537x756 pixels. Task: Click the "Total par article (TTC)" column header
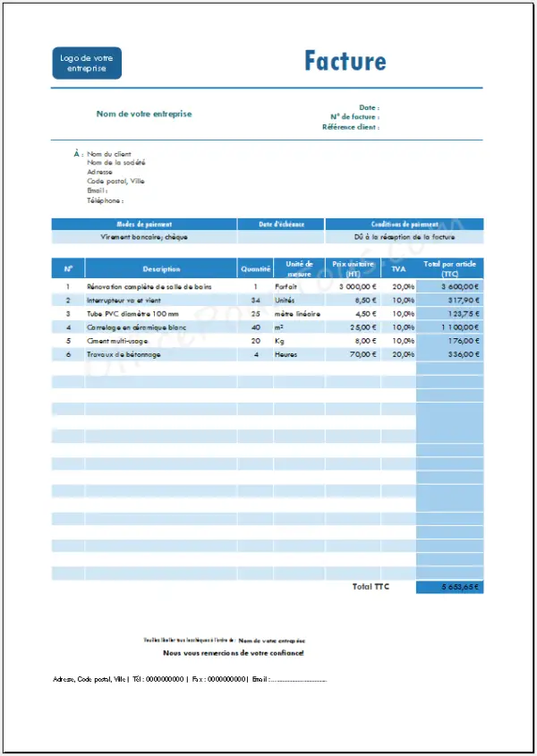[x=449, y=268]
